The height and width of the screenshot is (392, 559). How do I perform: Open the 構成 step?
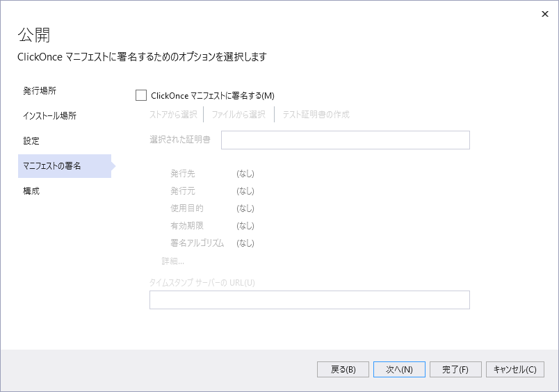tap(31, 190)
